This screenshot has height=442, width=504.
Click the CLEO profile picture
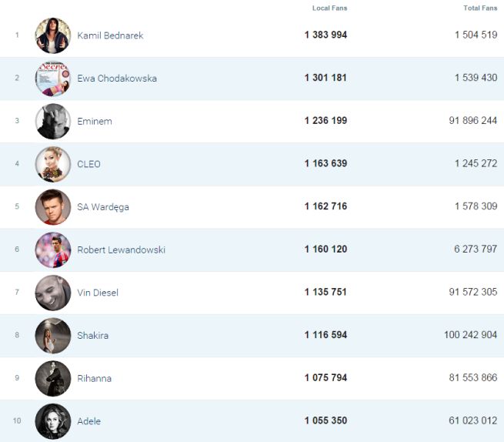52,164
